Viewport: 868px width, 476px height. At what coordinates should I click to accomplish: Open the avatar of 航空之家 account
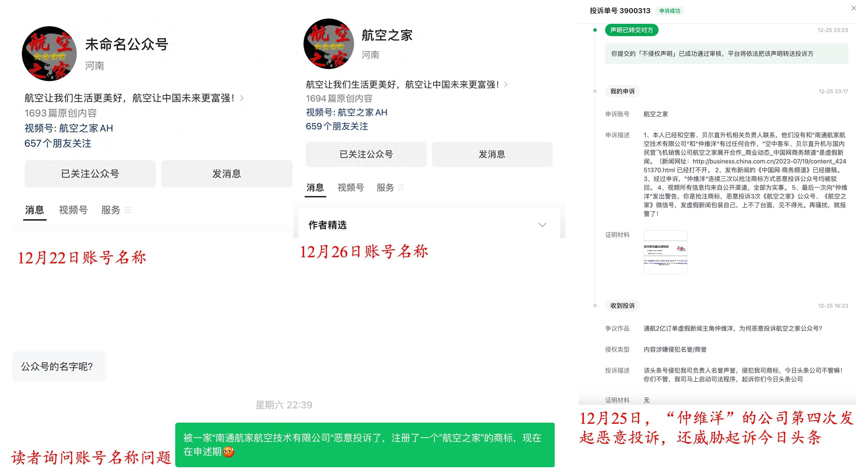point(328,44)
